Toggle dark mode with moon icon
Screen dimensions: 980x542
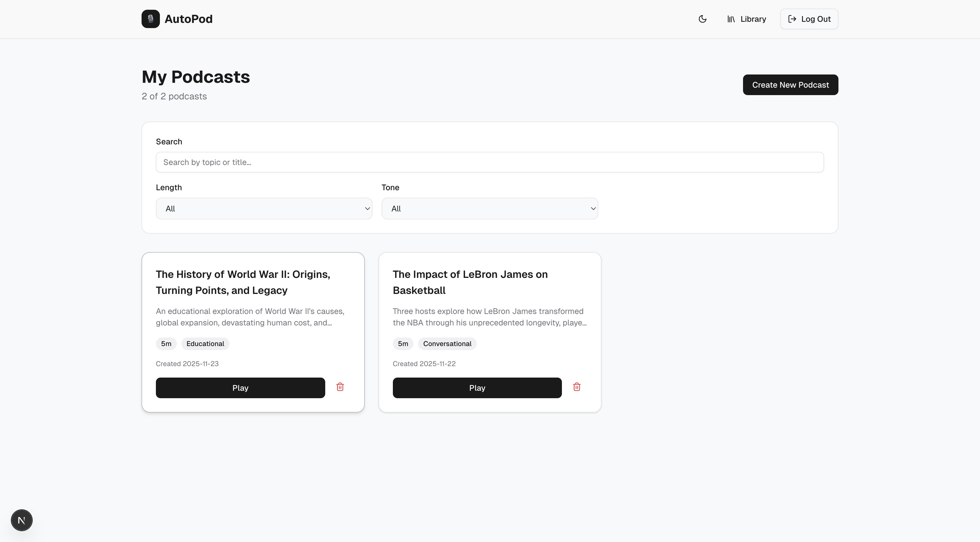pos(702,19)
